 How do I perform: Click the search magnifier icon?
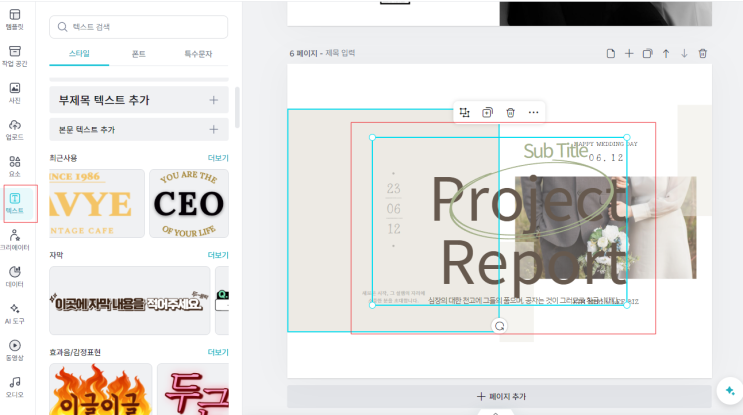point(62,27)
